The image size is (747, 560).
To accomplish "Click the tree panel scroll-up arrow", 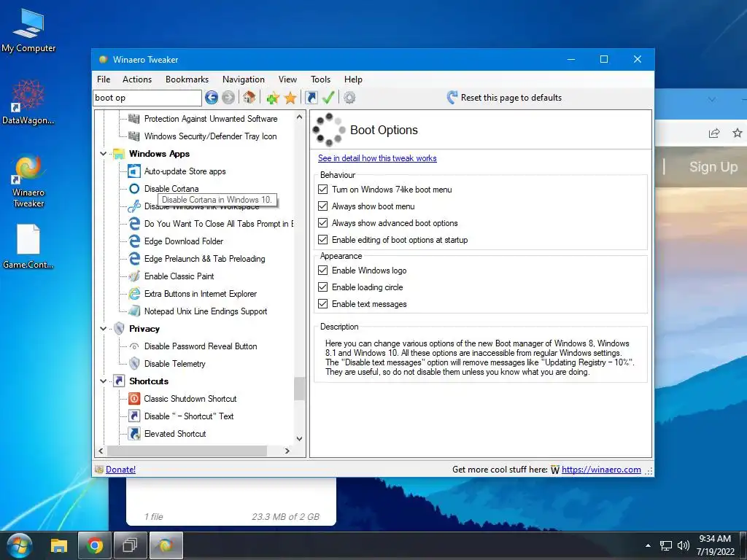I will pos(299,117).
